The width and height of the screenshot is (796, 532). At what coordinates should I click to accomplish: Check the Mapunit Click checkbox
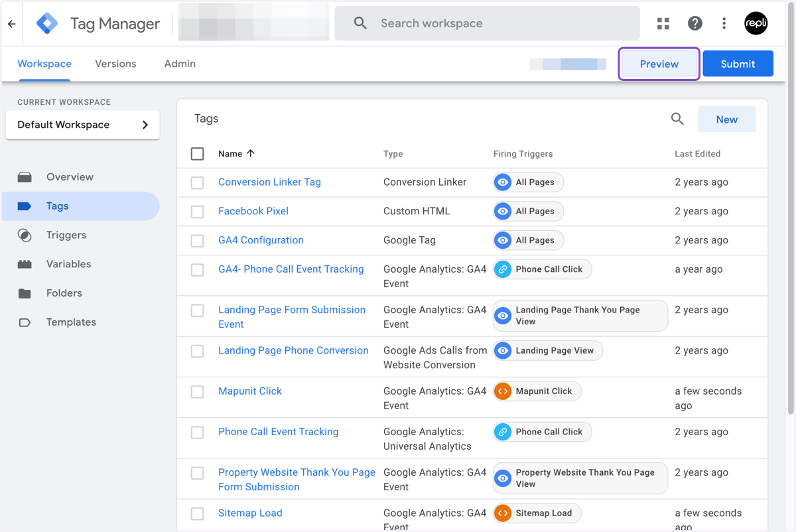[198, 392]
